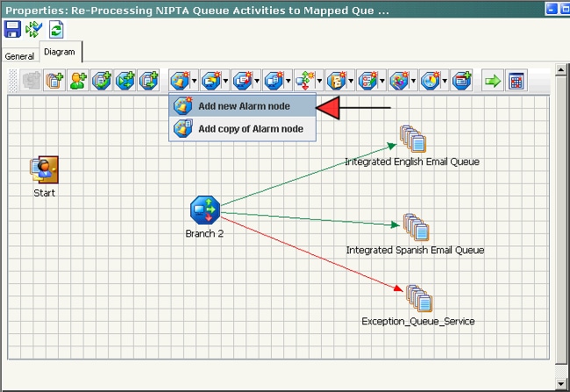Image resolution: width=570 pixels, height=392 pixels.
Task: Click the colorful confetti node toolbar icon
Action: tap(399, 81)
